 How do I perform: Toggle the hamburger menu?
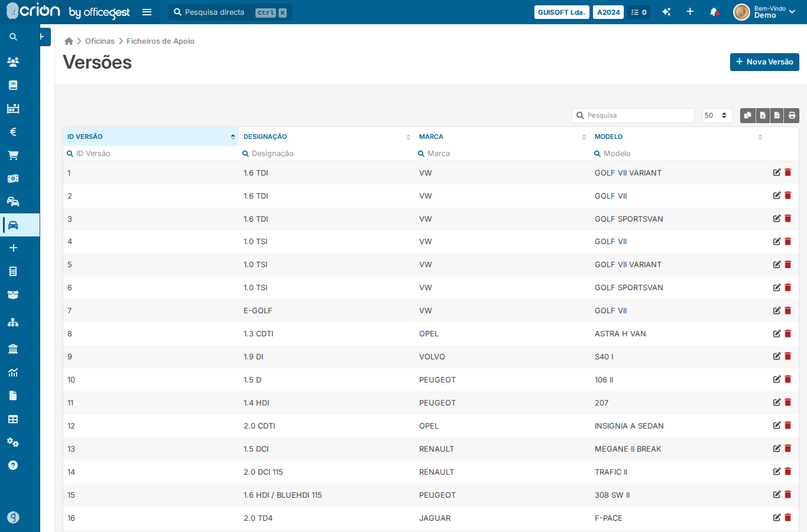click(147, 12)
